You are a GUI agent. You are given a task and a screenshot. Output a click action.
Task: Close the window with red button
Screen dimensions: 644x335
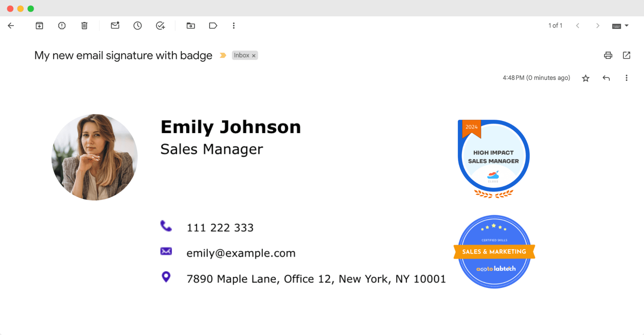point(10,9)
